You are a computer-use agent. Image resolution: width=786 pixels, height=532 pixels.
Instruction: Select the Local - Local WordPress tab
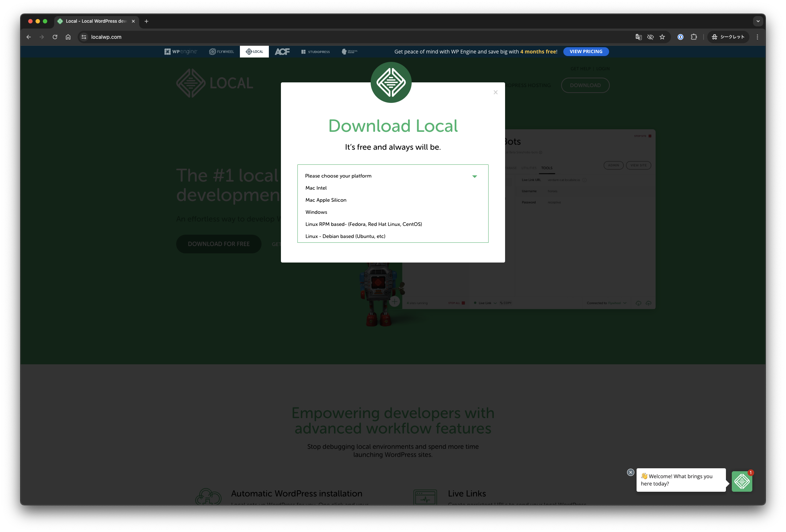pyautogui.click(x=96, y=21)
